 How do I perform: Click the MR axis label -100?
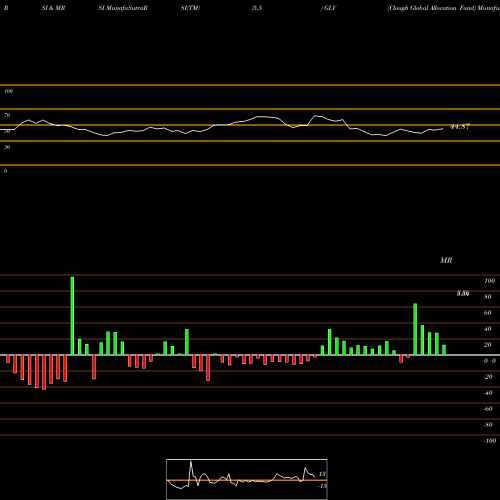click(x=490, y=441)
